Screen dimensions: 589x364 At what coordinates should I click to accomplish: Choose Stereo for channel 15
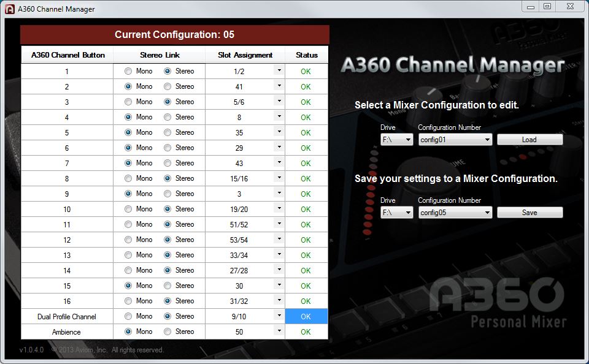pos(167,286)
